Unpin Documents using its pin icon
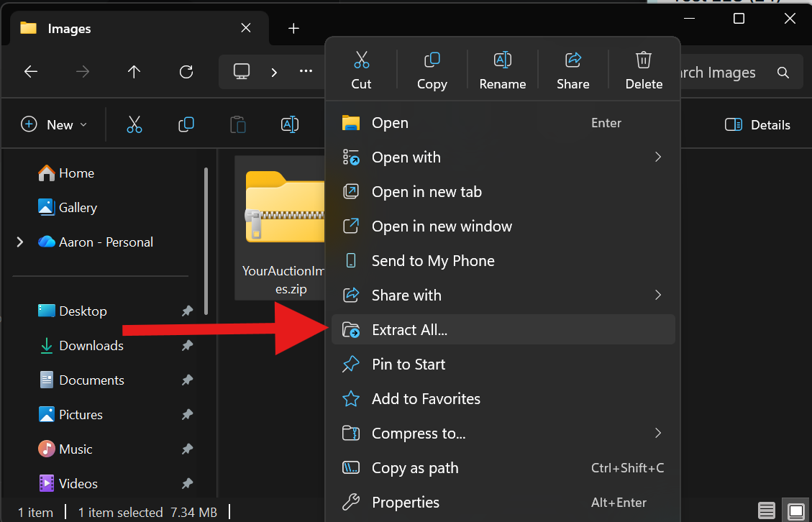 [187, 380]
